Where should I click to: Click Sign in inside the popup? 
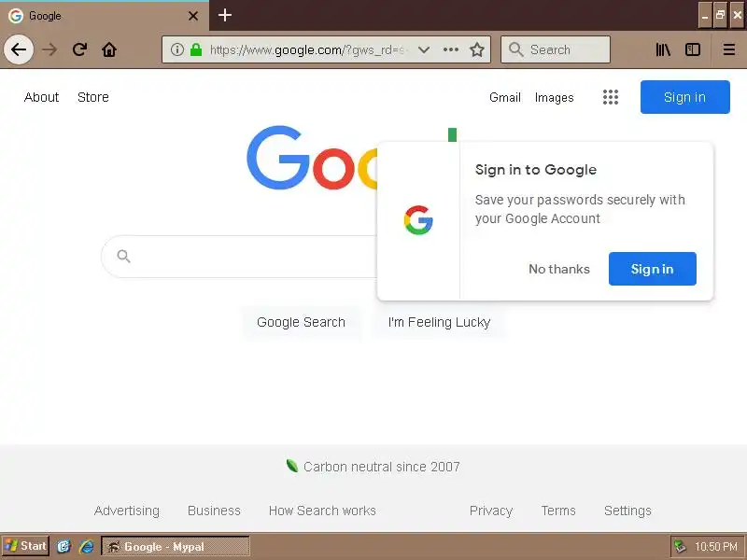(652, 269)
